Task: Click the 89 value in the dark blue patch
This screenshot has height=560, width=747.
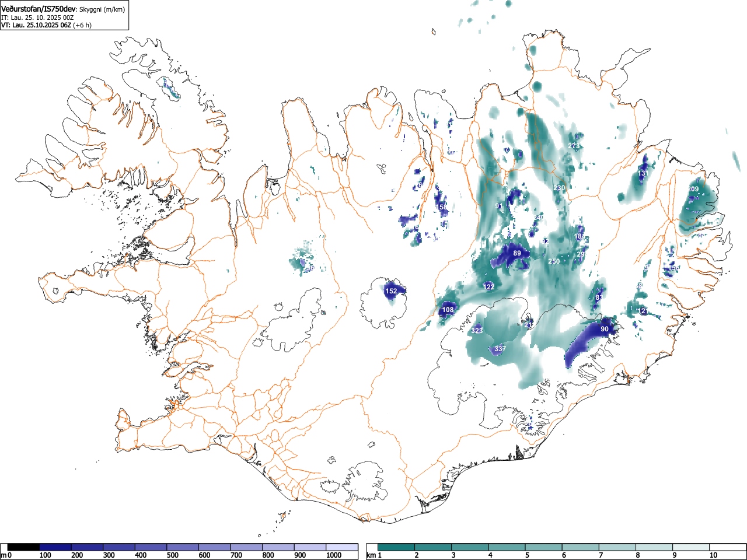Action: click(x=517, y=253)
